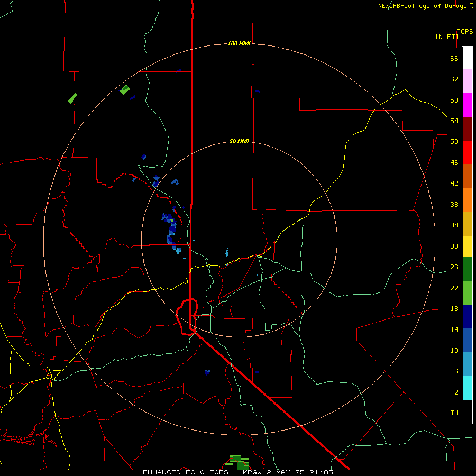This screenshot has height=476, width=476.
Task: Click the '50' legend value
Action: coord(454,142)
